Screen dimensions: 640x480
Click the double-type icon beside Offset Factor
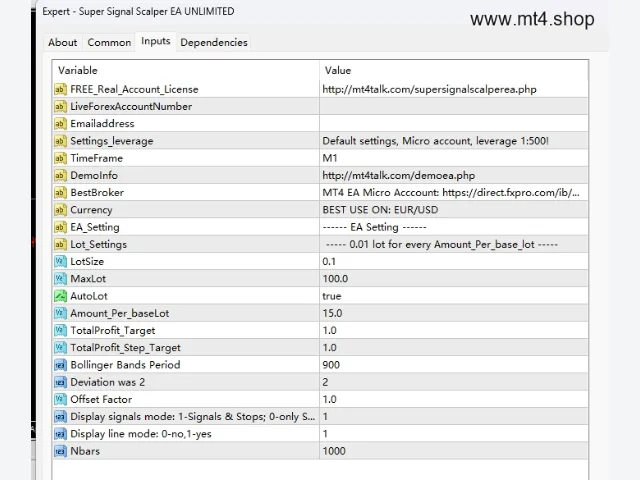pyautogui.click(x=60, y=399)
